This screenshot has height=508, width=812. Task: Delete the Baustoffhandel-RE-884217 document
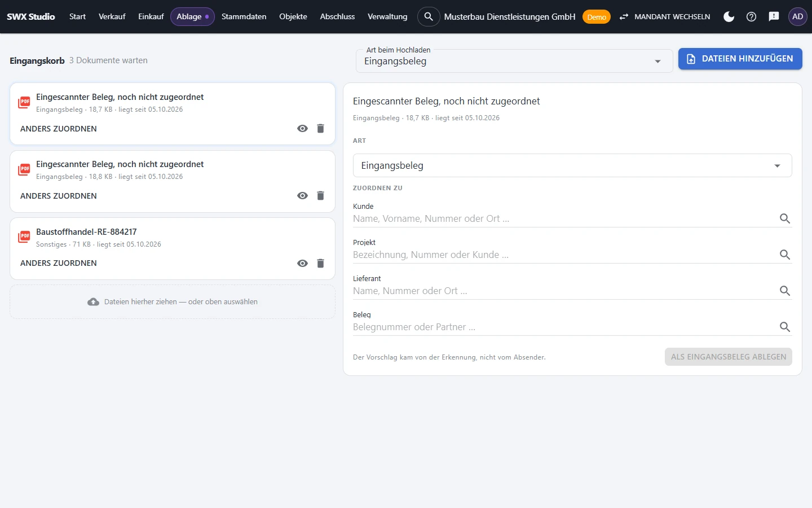click(x=320, y=263)
